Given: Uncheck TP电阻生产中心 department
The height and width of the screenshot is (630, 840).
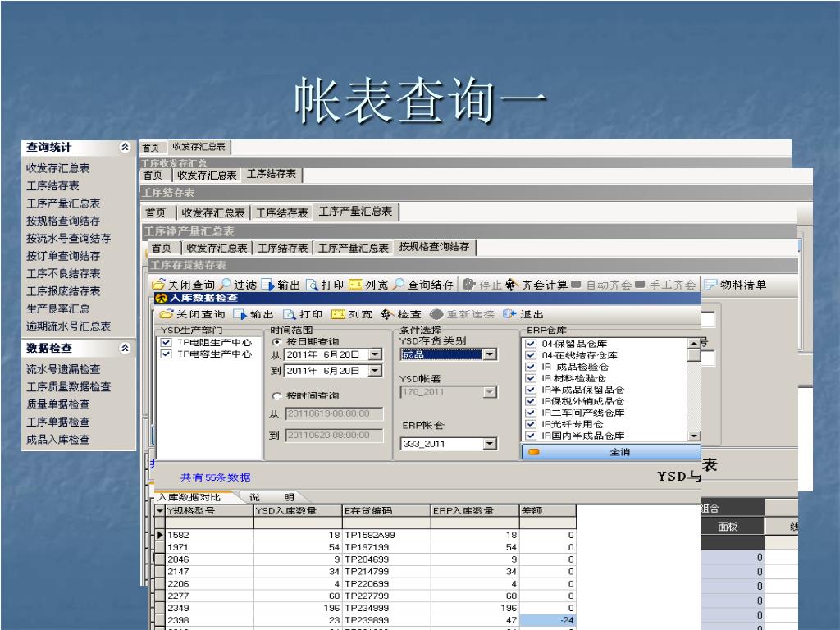Looking at the screenshot, I should (166, 342).
